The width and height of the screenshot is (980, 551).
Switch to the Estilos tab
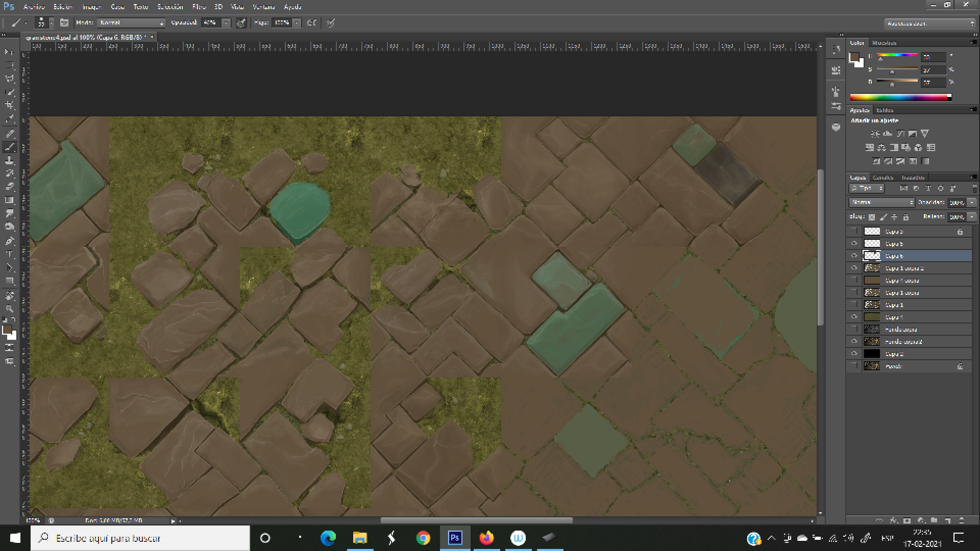click(885, 110)
